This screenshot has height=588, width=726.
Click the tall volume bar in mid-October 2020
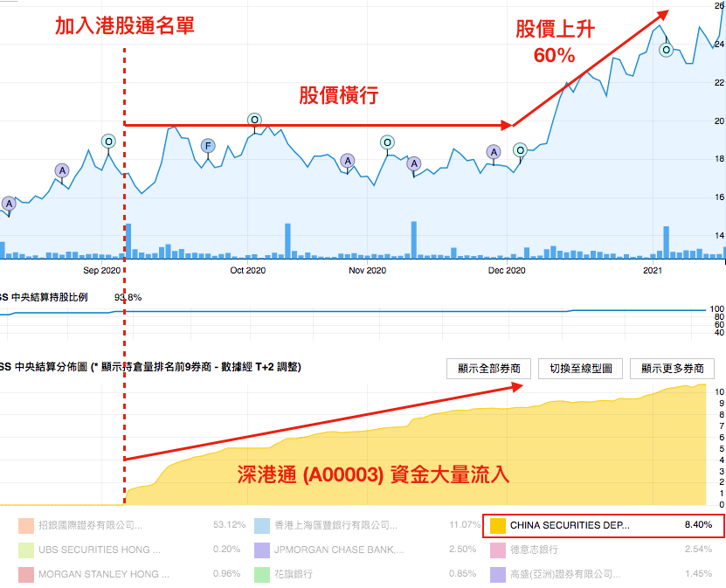pyautogui.click(x=287, y=241)
